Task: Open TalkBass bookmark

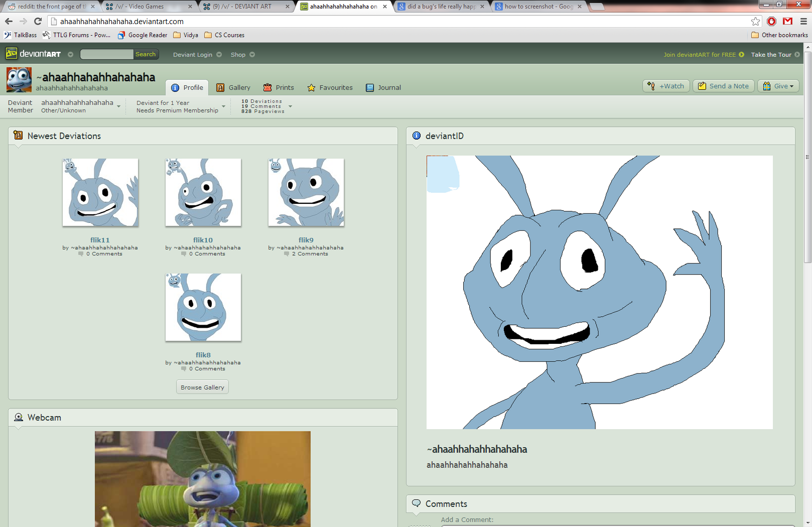Action: click(x=21, y=35)
